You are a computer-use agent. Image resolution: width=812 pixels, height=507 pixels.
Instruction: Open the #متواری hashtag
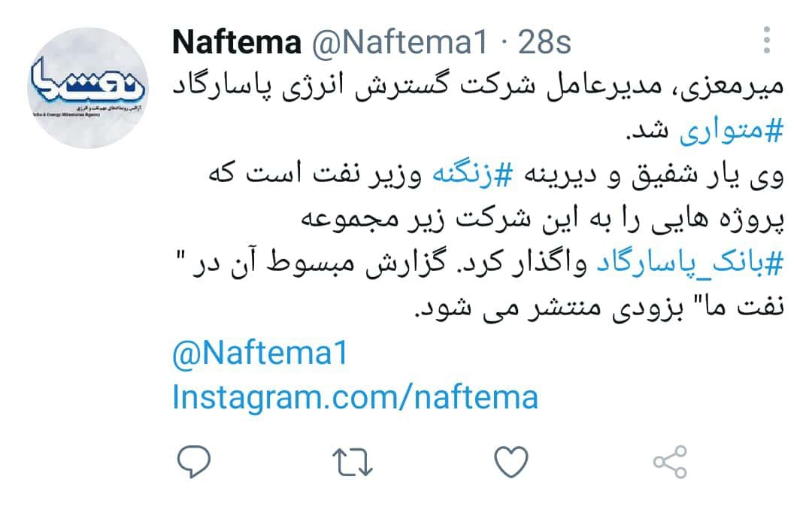(732, 131)
